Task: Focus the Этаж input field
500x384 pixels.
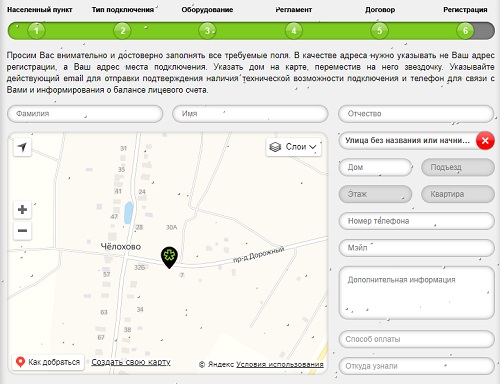Action: point(375,194)
